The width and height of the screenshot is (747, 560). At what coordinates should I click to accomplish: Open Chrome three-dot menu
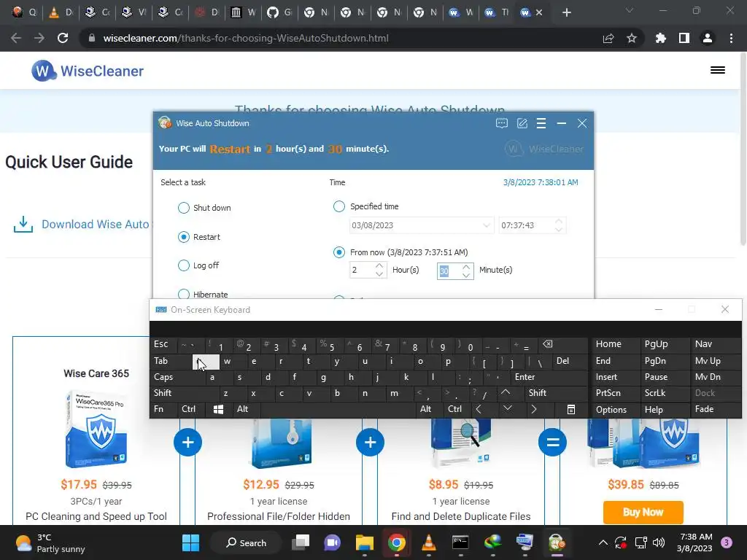point(731,38)
